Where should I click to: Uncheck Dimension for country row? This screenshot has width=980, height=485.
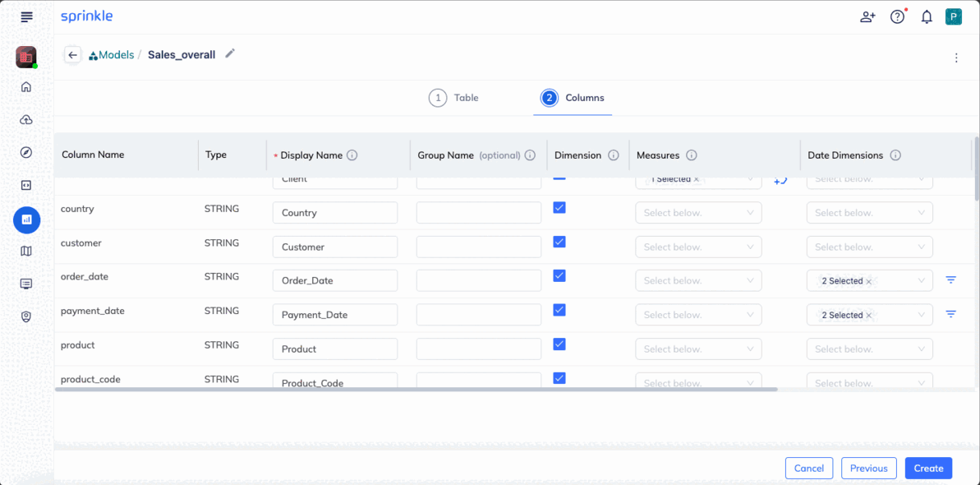click(x=559, y=208)
